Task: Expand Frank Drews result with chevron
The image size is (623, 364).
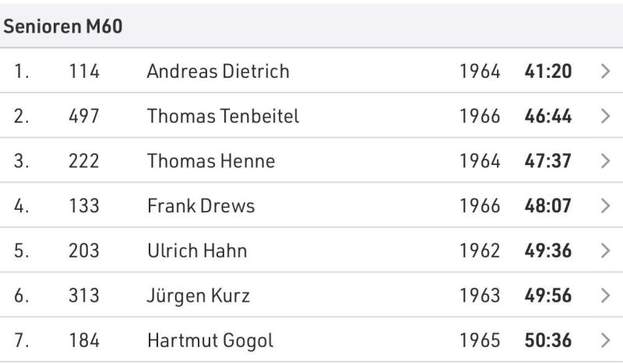Action: [605, 206]
